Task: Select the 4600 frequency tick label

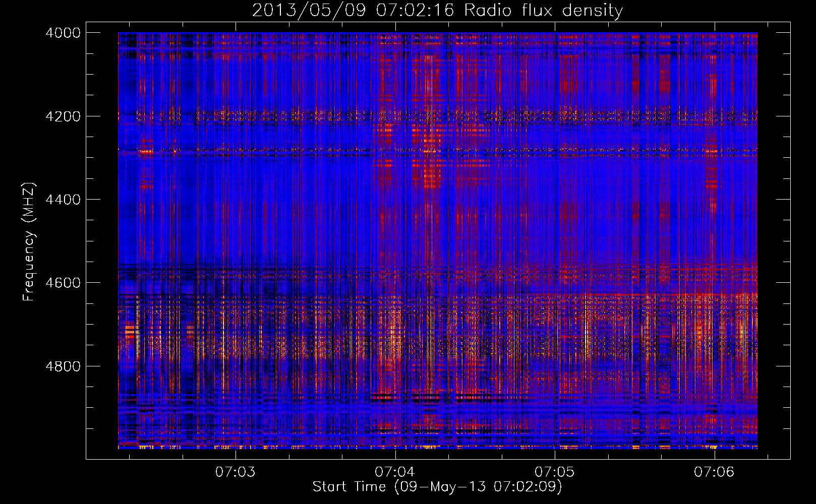Action: 63,283
